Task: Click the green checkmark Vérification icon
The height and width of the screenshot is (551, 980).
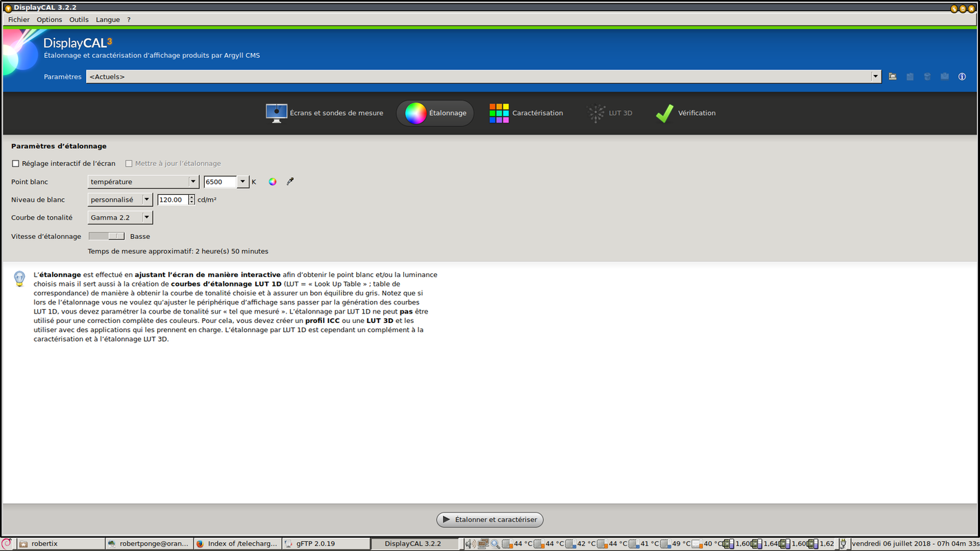Action: pyautogui.click(x=664, y=113)
